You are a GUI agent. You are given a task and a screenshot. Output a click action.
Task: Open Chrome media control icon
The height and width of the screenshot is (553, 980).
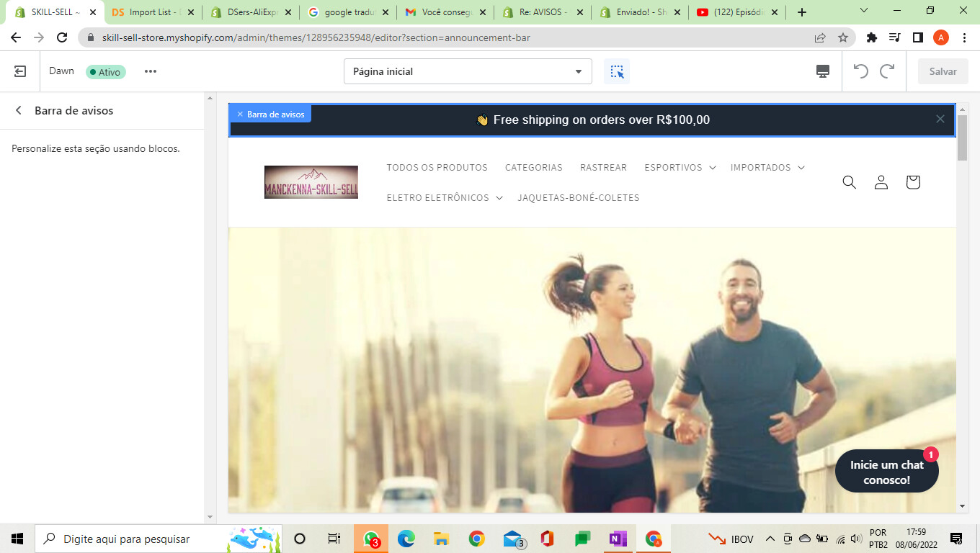click(x=895, y=37)
